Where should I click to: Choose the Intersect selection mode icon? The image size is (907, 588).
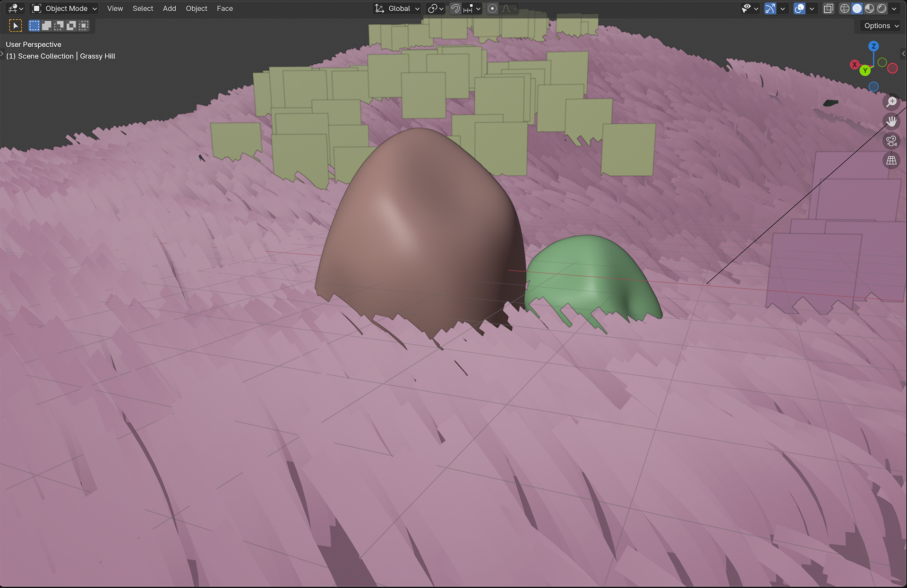coord(84,26)
